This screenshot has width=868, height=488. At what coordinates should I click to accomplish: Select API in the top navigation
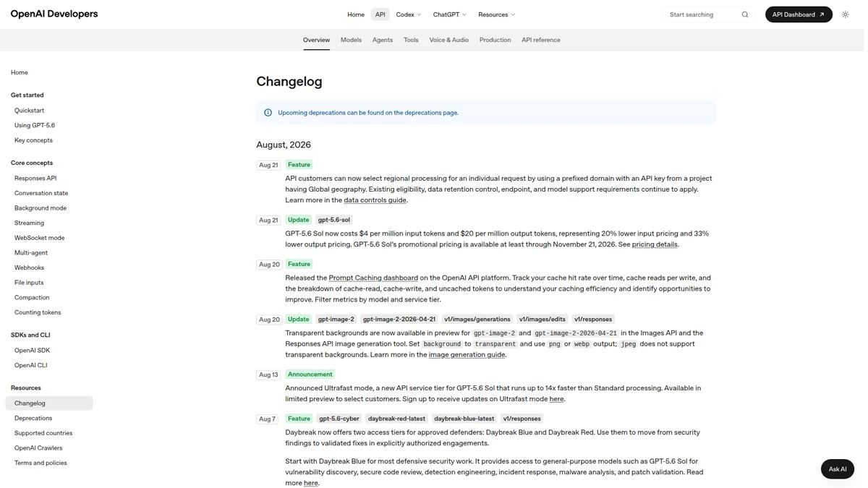tap(380, 14)
